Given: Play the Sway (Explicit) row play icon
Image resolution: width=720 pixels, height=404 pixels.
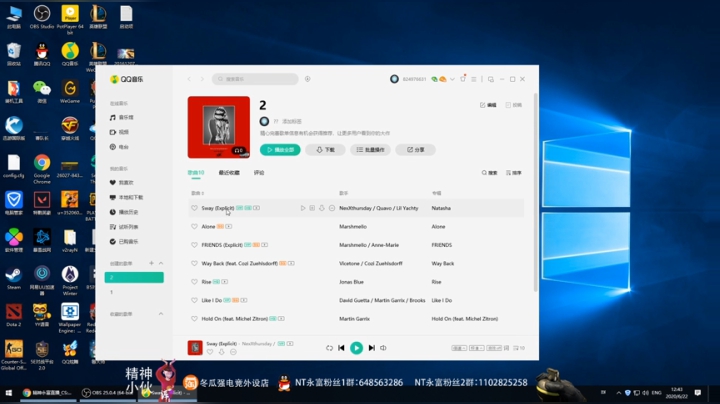Looking at the screenshot, I should click(303, 208).
